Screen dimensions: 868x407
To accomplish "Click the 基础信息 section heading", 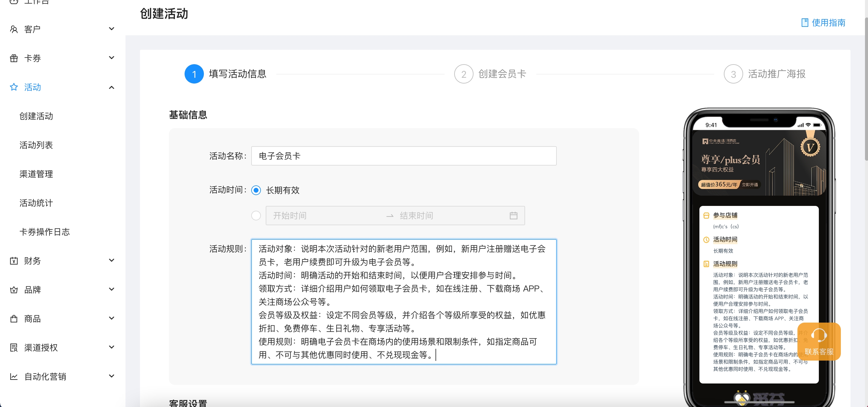I will [188, 115].
